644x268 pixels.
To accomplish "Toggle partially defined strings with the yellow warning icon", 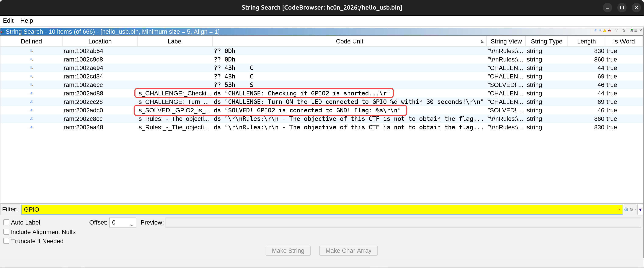I will point(605,31).
